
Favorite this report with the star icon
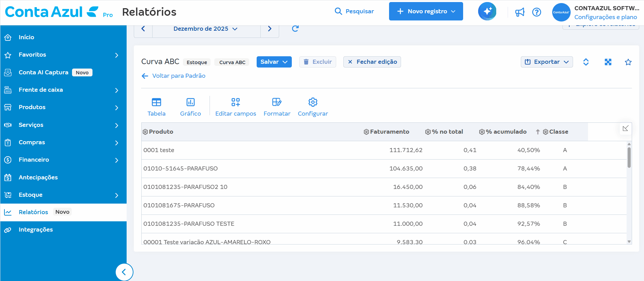(628, 62)
